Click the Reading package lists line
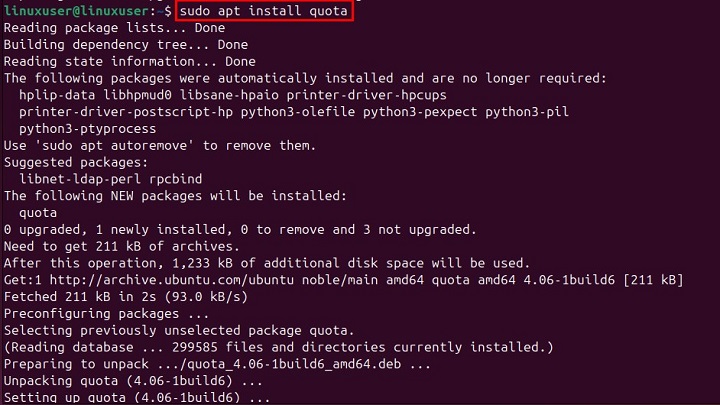Viewport: 720px width, 405px height. [114, 28]
